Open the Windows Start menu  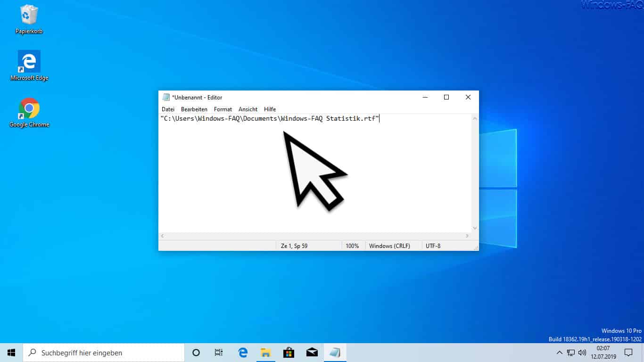(11, 353)
